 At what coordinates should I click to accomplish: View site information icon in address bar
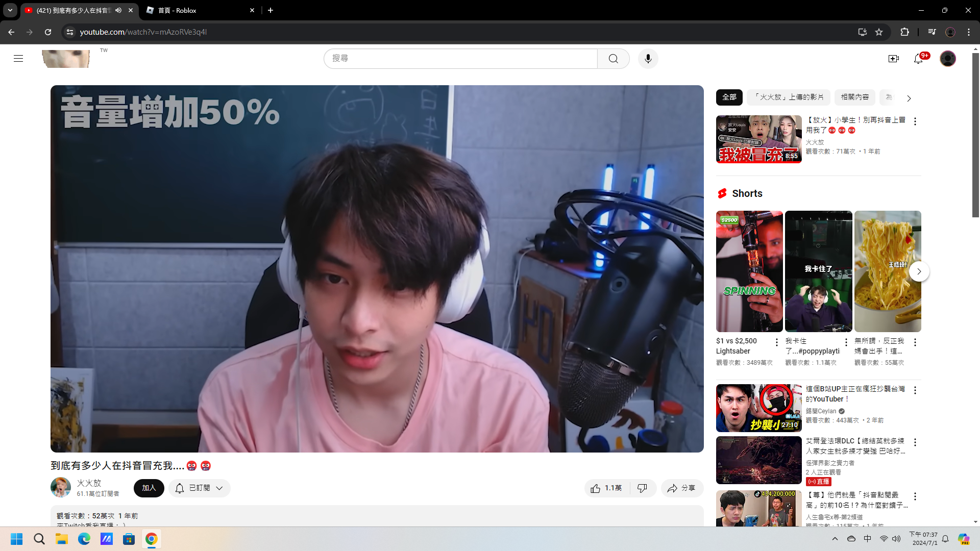[x=70, y=32]
